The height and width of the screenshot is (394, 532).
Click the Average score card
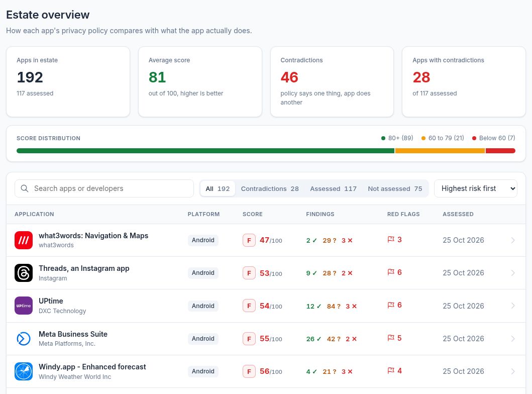200,82
